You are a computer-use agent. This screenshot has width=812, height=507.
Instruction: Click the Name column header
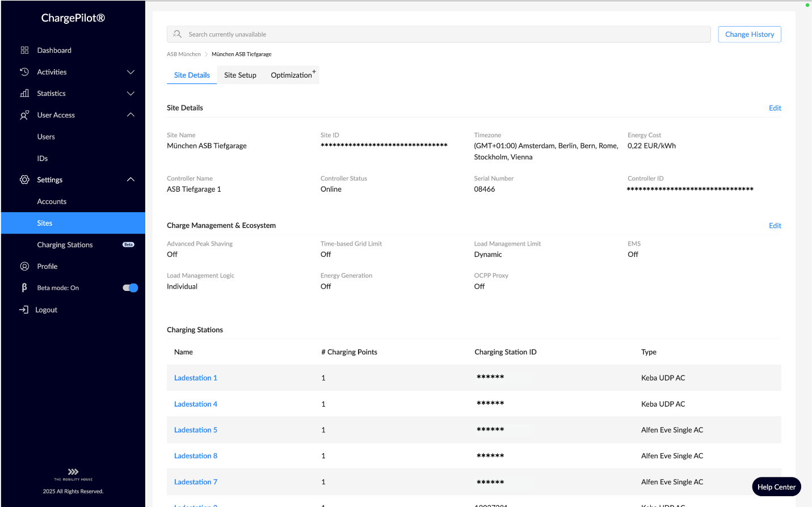[183, 352]
